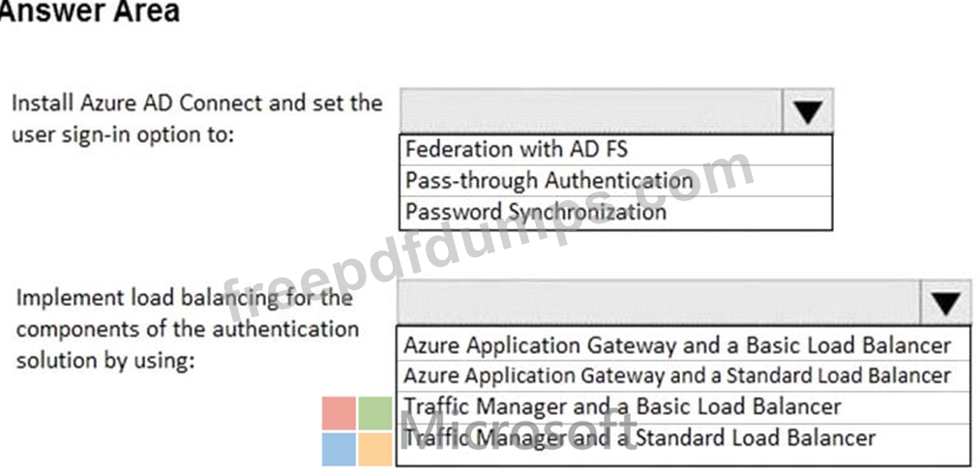Click the Install Azure AD Connect label
The image size is (980, 473).
coord(197,118)
